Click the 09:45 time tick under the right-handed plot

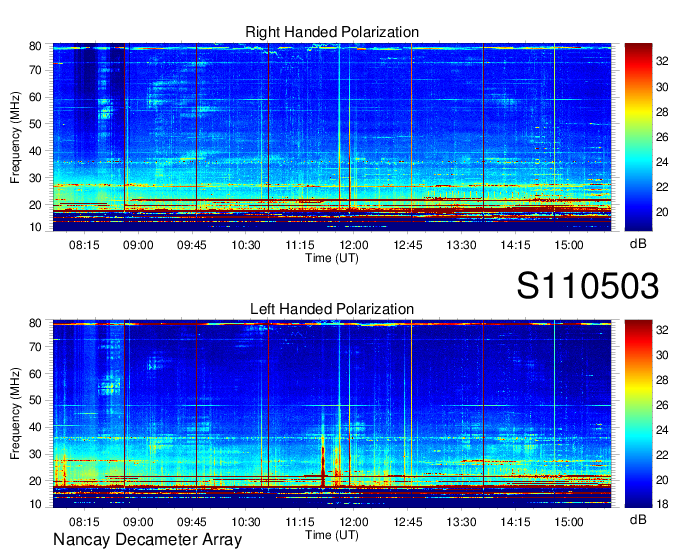click(192, 245)
